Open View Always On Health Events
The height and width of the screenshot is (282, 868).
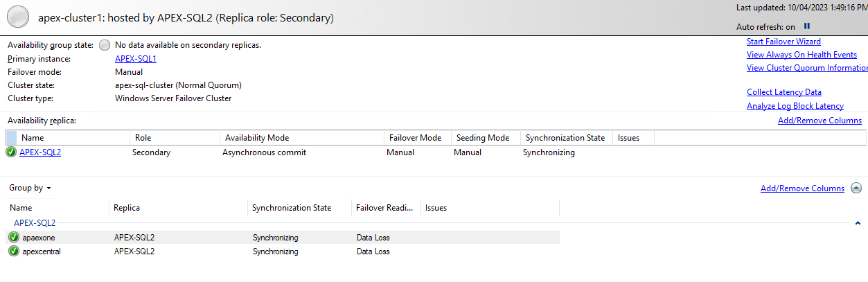click(801, 55)
